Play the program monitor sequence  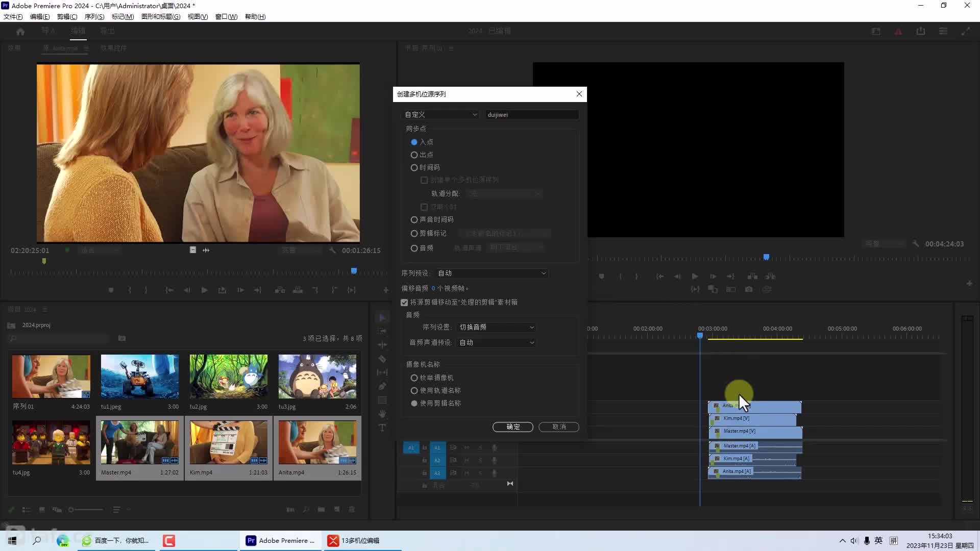pyautogui.click(x=695, y=277)
